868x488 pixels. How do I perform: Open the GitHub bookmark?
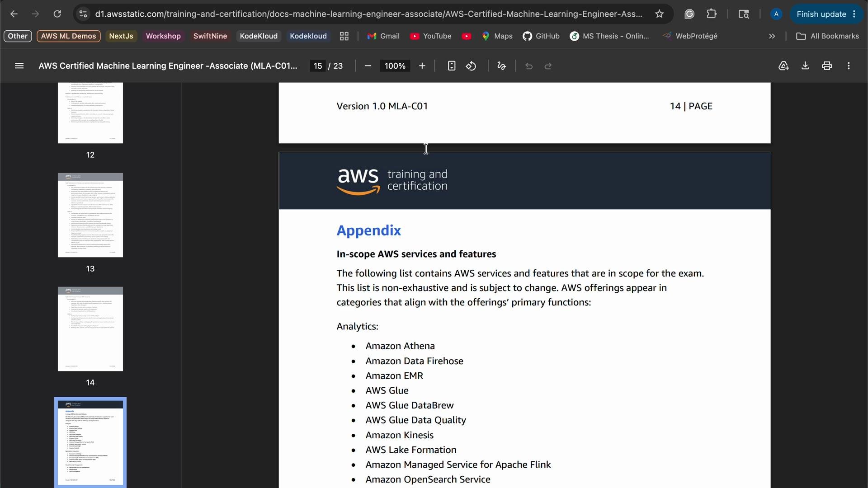541,36
